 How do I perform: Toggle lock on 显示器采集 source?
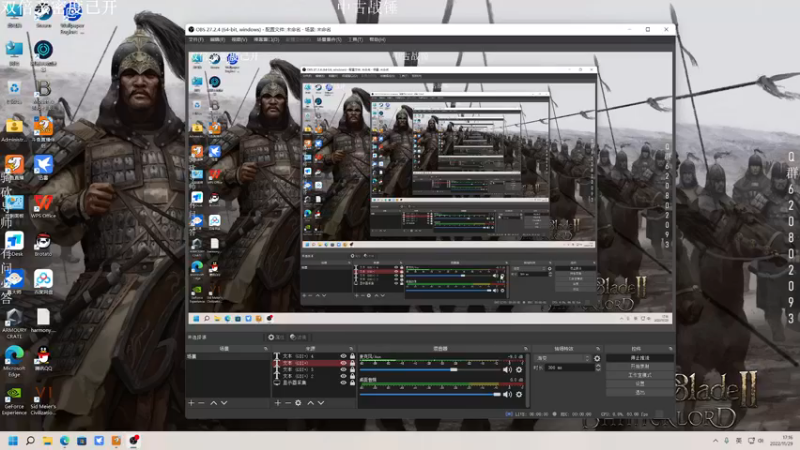pyautogui.click(x=352, y=383)
